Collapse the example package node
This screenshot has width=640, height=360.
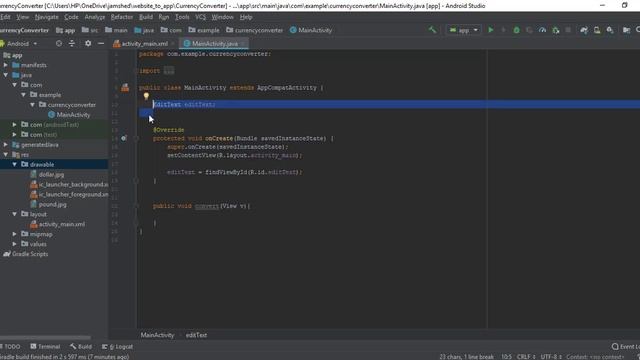pyautogui.click(x=24, y=95)
